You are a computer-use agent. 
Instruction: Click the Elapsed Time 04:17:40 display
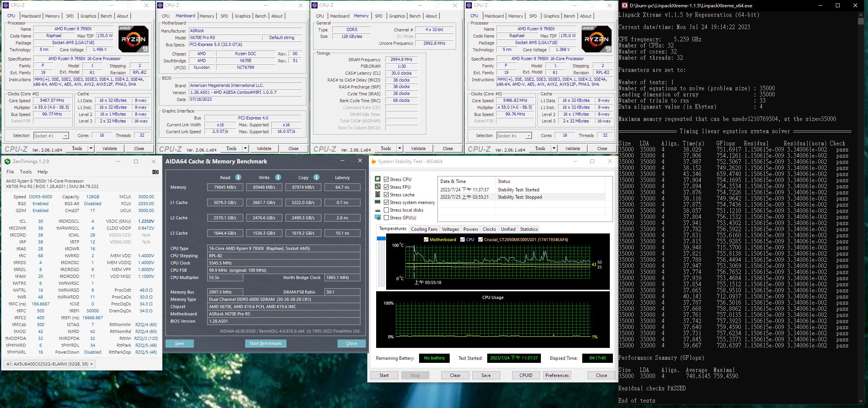(x=597, y=358)
